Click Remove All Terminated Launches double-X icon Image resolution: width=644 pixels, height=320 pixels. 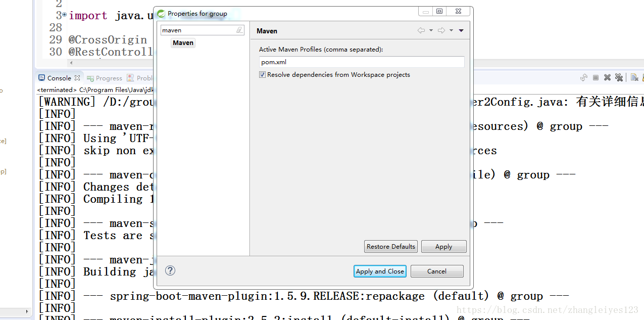[618, 77]
